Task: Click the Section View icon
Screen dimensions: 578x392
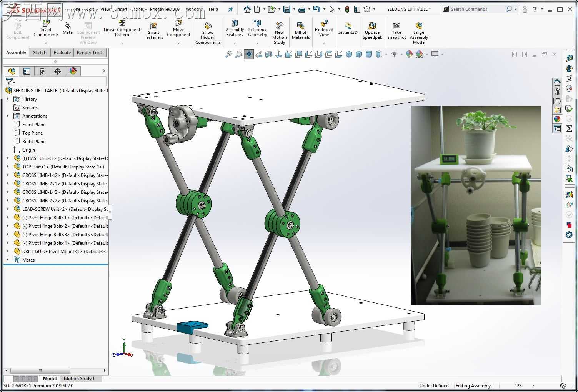Action: point(269,54)
